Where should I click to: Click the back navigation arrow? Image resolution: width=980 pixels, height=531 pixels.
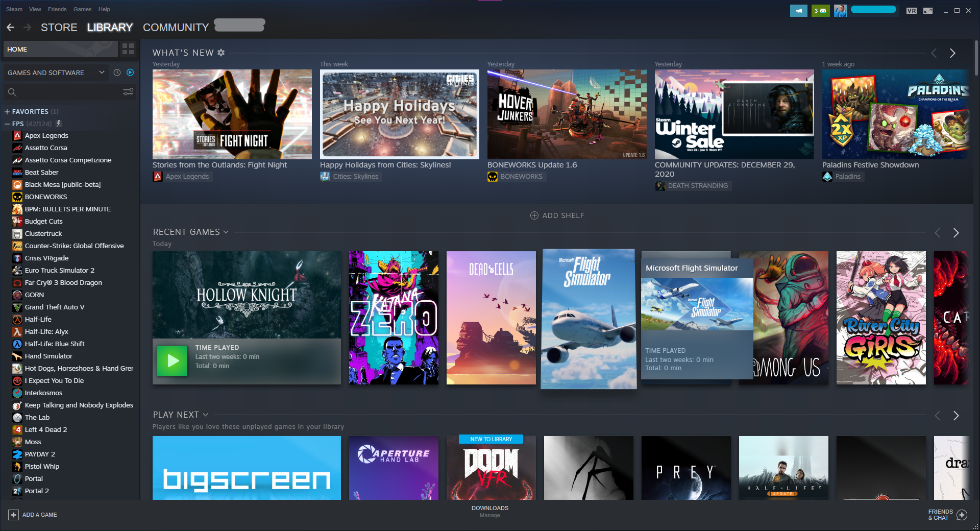click(x=10, y=27)
